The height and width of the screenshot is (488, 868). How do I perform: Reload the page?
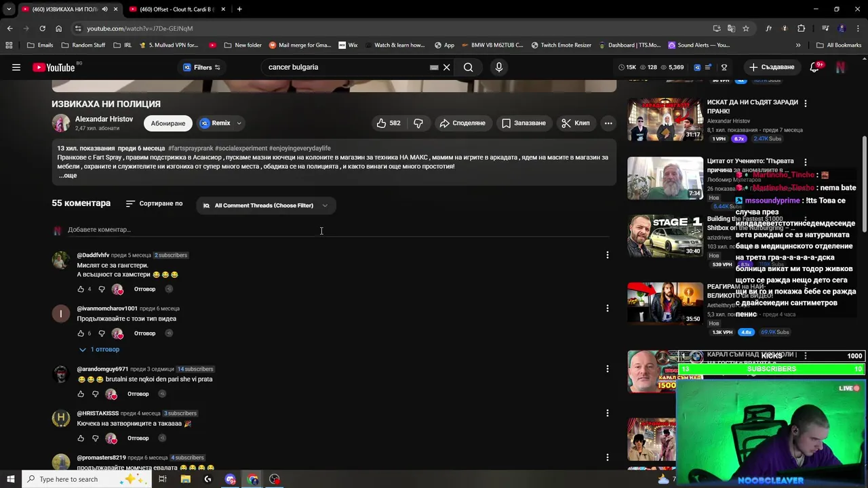click(42, 28)
